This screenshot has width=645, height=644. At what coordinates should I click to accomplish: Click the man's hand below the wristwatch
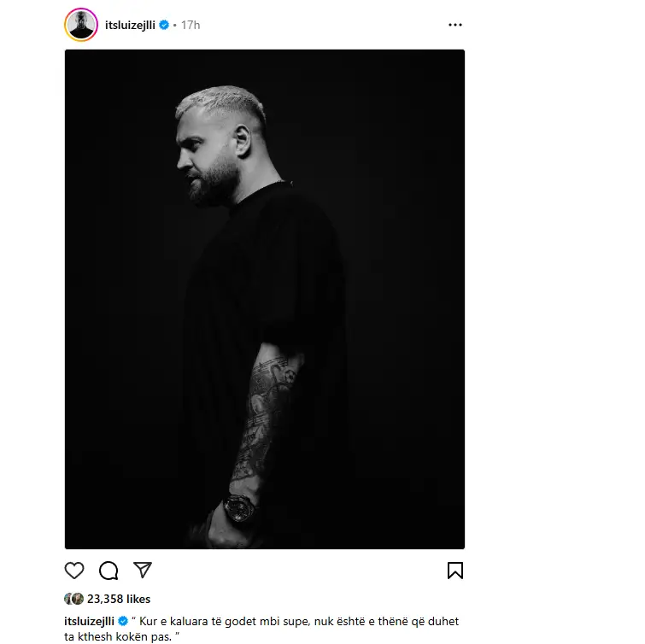point(226,530)
